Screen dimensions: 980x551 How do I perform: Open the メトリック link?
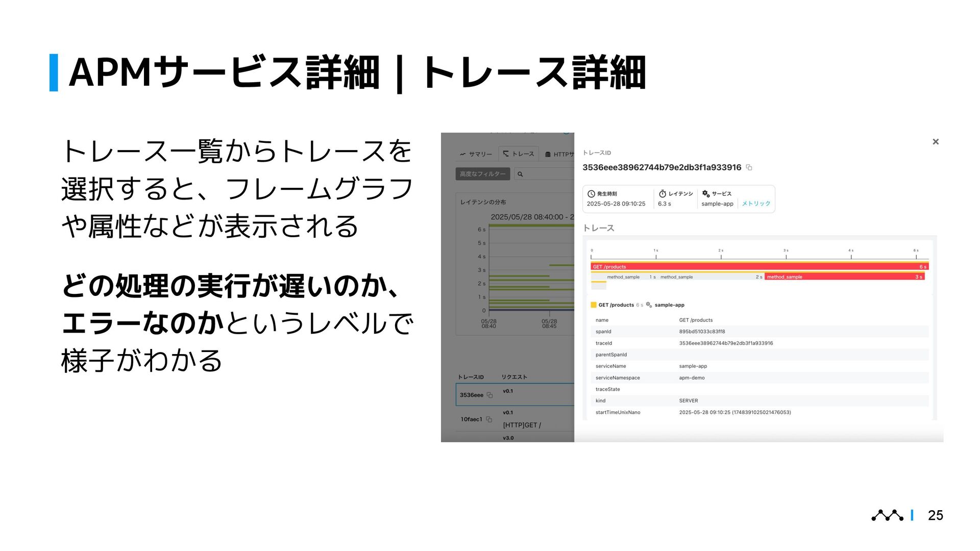(x=755, y=204)
